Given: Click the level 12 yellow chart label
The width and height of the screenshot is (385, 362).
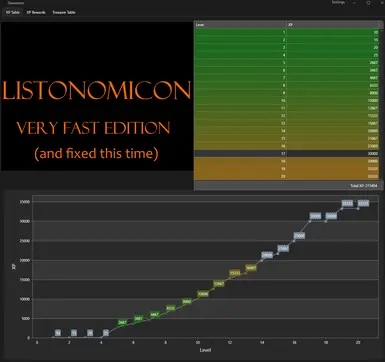Looking at the screenshot, I should point(235,273).
